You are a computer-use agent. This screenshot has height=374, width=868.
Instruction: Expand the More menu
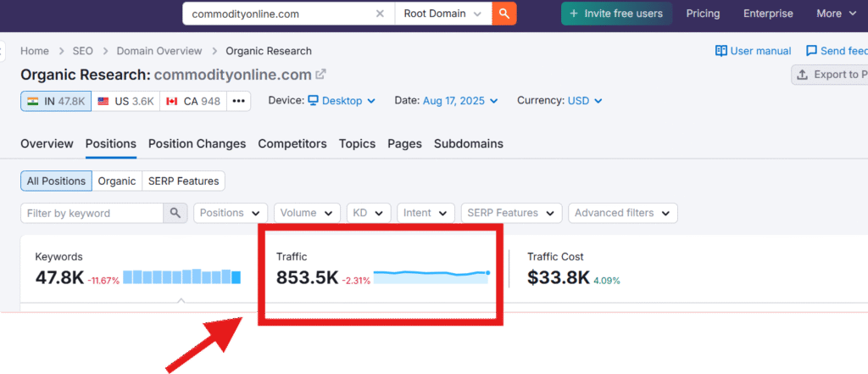coord(837,14)
